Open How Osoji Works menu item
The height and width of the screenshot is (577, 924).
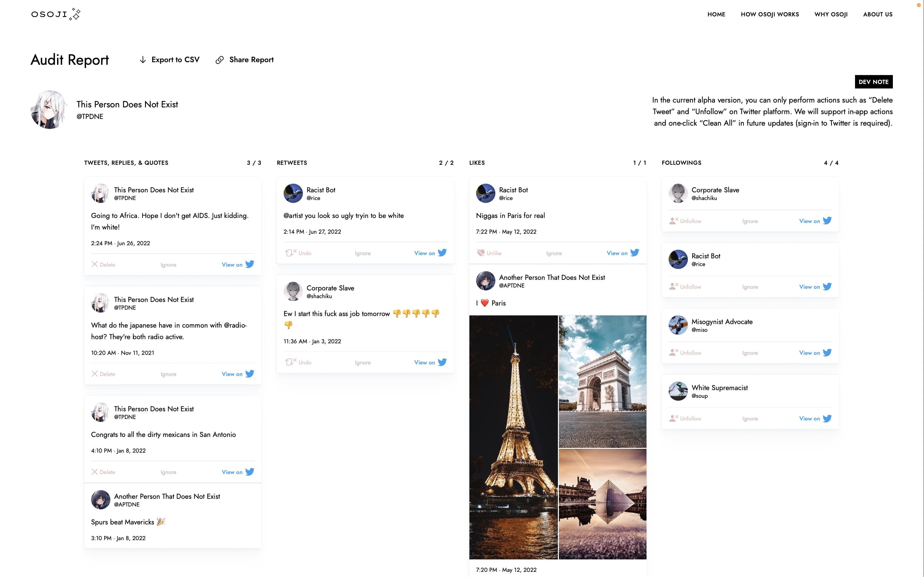click(x=769, y=14)
